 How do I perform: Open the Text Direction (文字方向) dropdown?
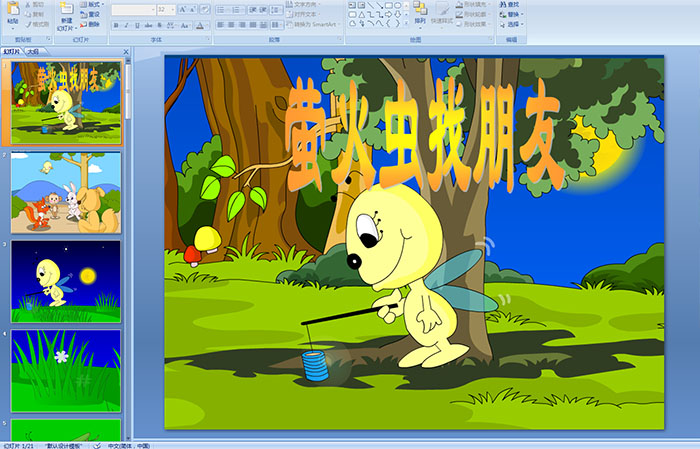pos(303,4)
